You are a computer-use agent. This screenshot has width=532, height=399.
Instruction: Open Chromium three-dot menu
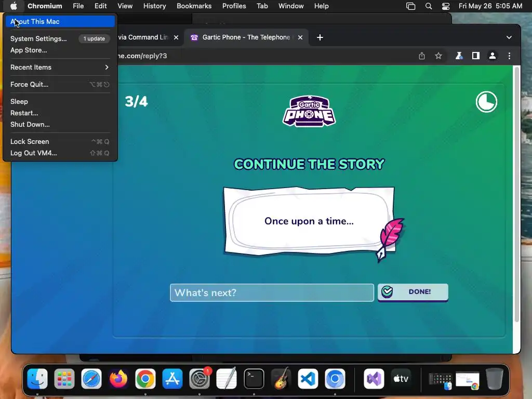click(x=509, y=56)
